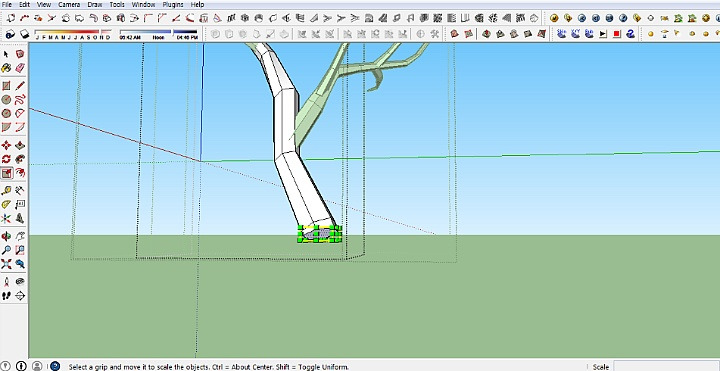The image size is (720, 371).
Task: Select the Look Around eye tool
Action: click(x=20, y=281)
